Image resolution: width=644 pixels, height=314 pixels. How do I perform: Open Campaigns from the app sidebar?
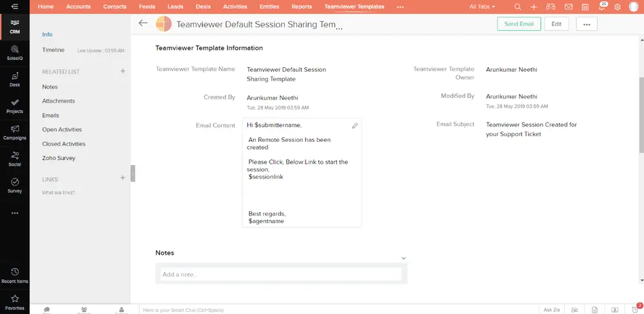coord(15,133)
